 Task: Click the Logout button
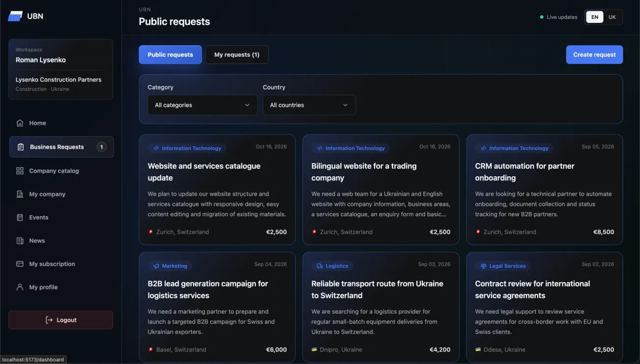60,320
